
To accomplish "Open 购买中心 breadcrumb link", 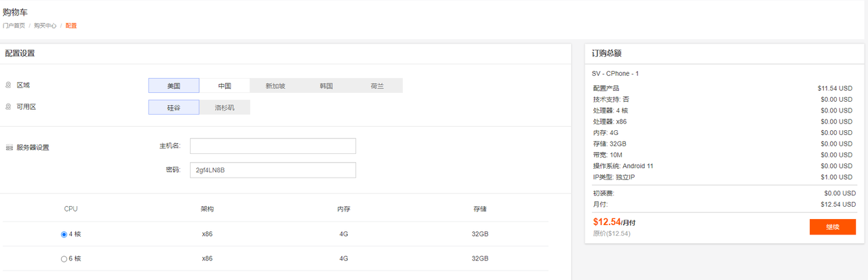I will click(x=45, y=26).
